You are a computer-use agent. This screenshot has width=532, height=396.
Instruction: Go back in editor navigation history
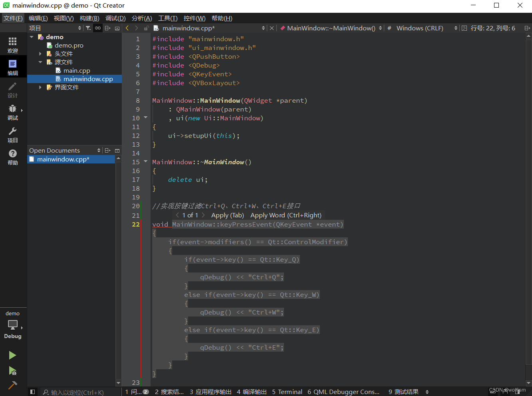coord(127,28)
